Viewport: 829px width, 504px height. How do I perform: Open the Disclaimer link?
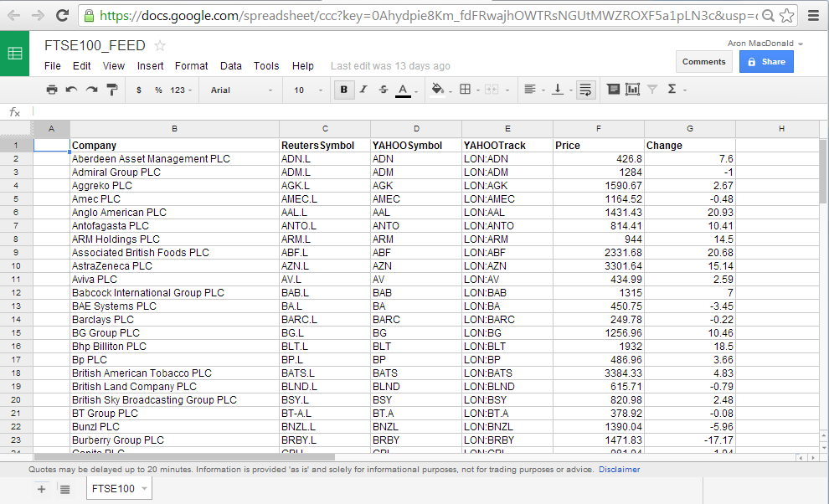pyautogui.click(x=619, y=470)
